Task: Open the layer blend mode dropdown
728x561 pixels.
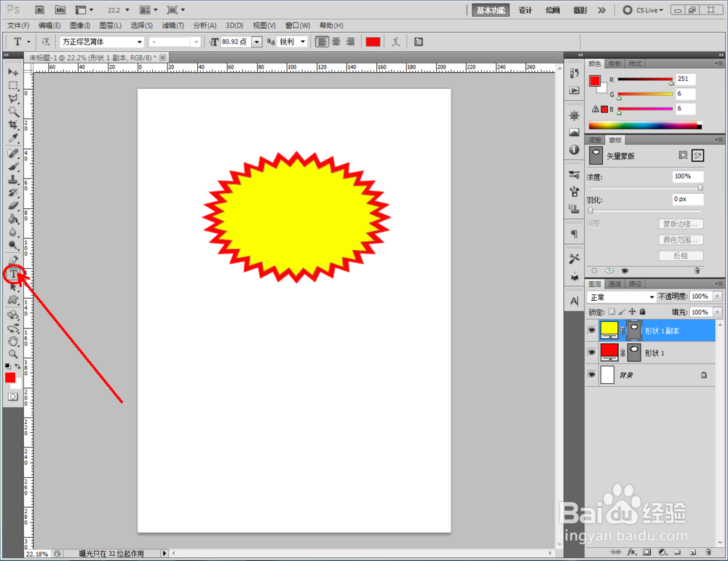Action: 621,297
